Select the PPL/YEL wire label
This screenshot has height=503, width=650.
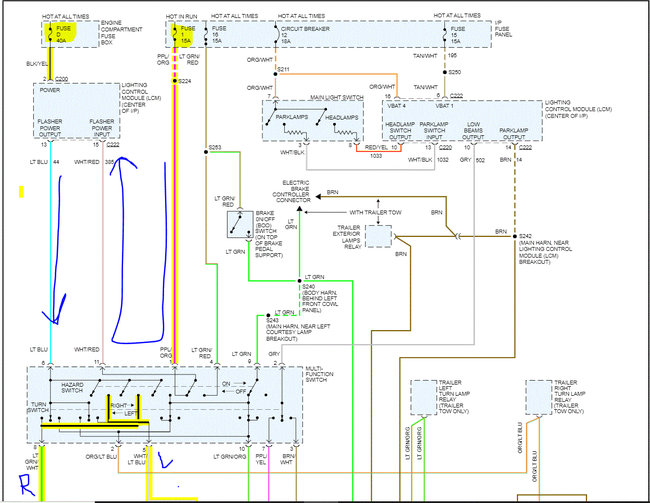[261, 459]
